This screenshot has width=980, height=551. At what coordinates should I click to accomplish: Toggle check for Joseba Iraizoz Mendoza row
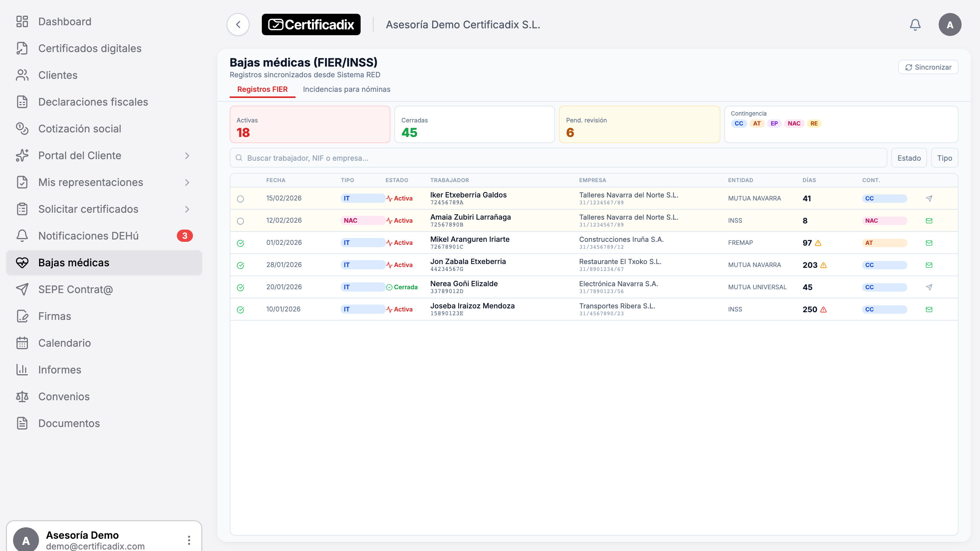click(240, 310)
